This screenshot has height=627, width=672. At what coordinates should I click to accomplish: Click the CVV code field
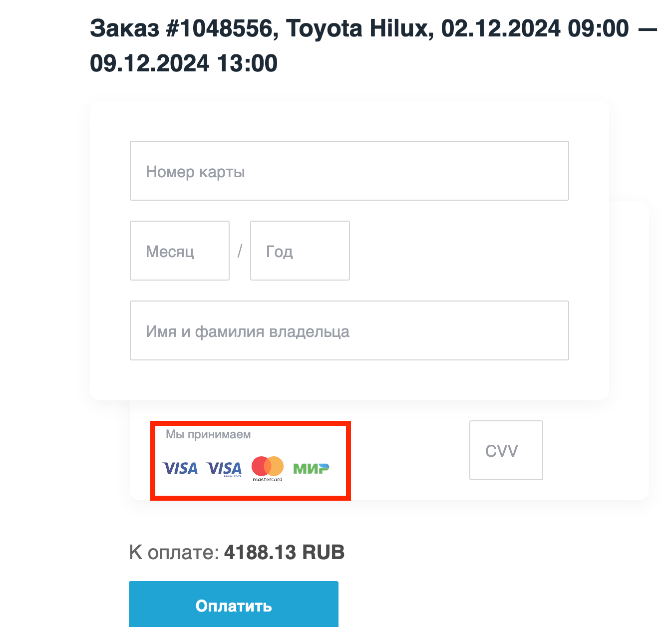(506, 450)
